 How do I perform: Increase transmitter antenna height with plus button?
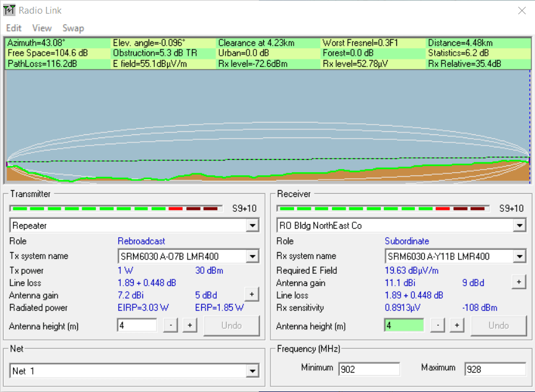[x=189, y=325]
